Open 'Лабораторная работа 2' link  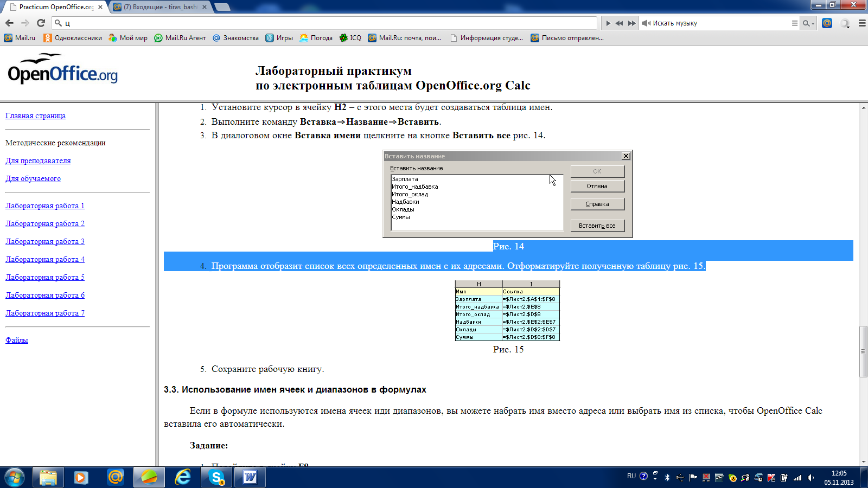pos(45,223)
